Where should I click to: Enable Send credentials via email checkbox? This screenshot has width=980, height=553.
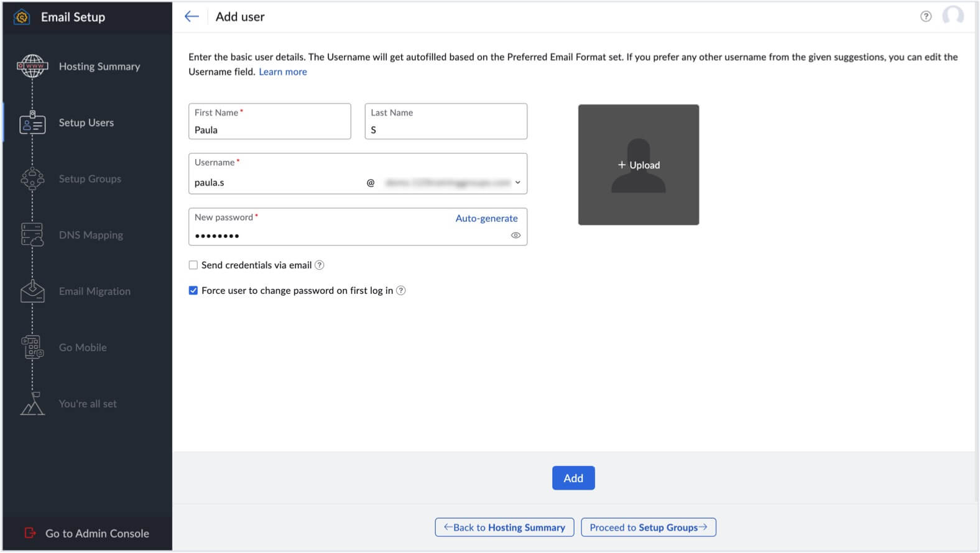coord(193,265)
